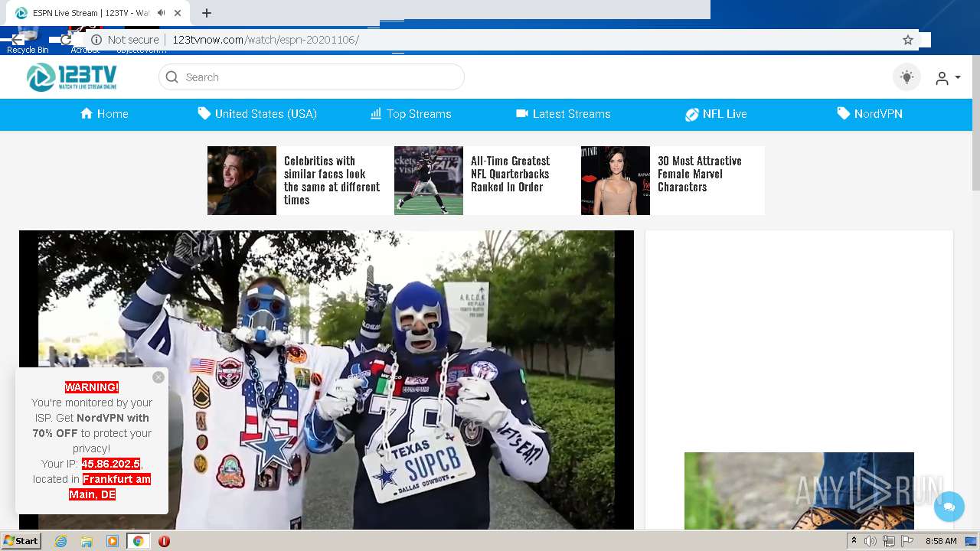This screenshot has width=980, height=551.
Task: Open 'Celebrities with similar faces' article text
Action: 332,181
